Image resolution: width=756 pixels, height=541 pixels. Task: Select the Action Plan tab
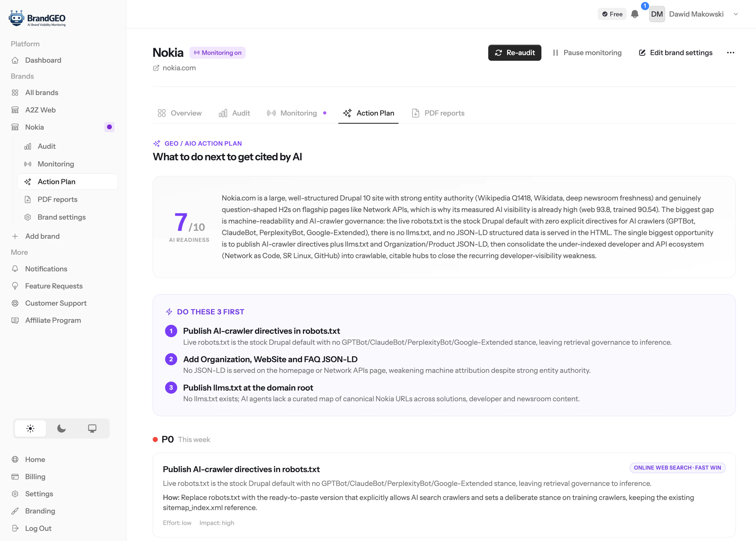tap(368, 113)
